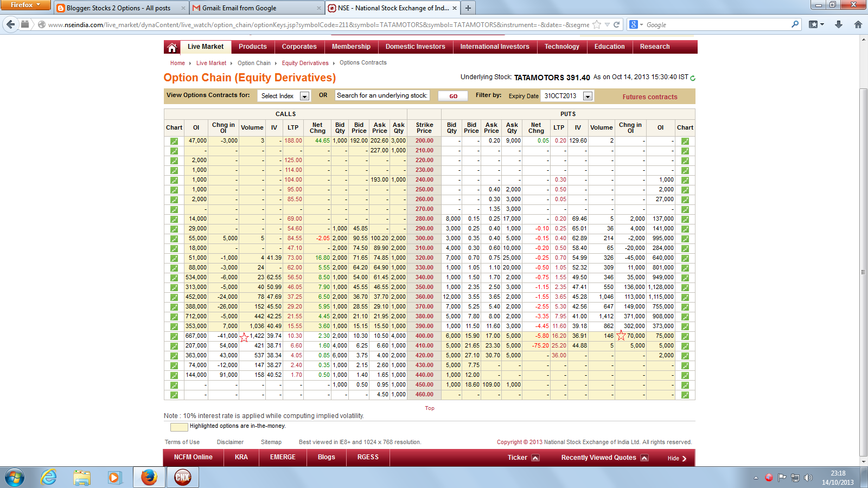
Task: Open the Education menu
Action: click(x=609, y=47)
